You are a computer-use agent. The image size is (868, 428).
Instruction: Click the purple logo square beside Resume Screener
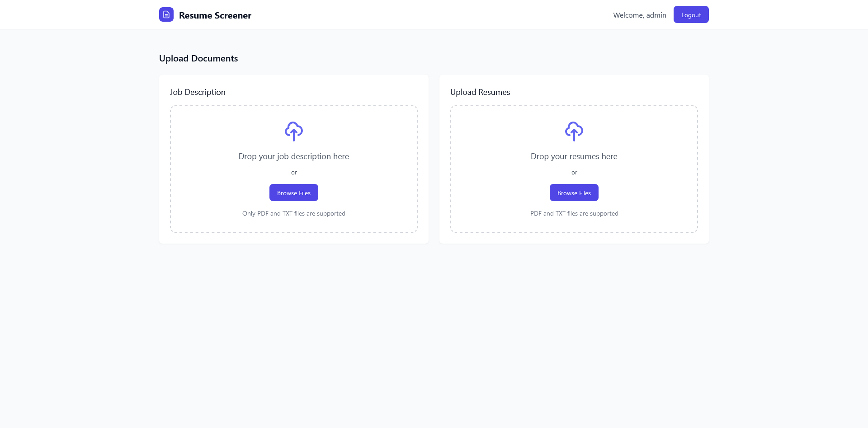click(x=166, y=14)
